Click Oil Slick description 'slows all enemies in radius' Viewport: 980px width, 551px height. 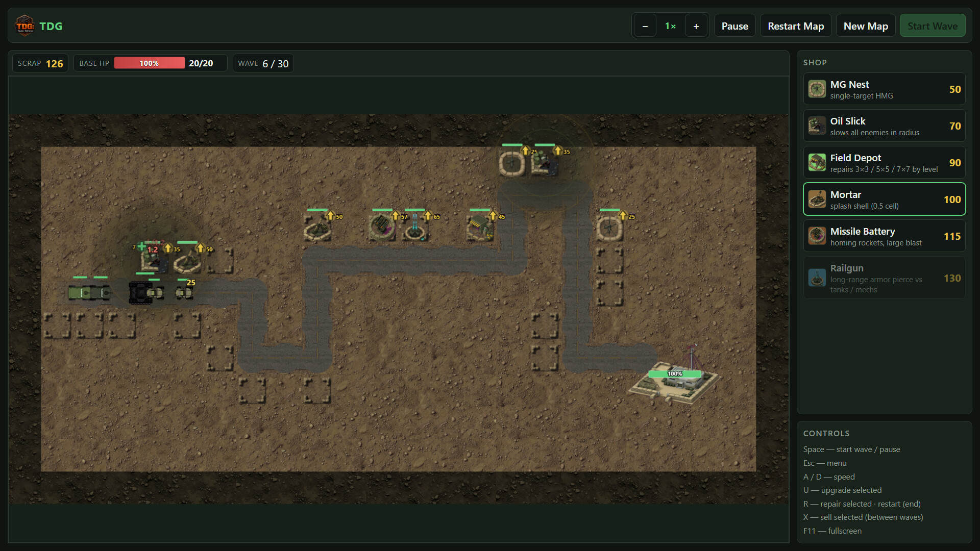874,133
